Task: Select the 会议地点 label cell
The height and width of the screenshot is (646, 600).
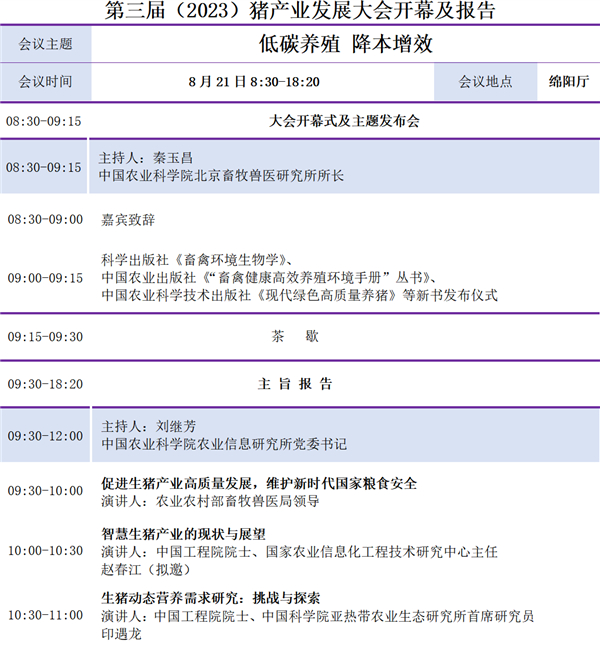Action: pos(485,81)
